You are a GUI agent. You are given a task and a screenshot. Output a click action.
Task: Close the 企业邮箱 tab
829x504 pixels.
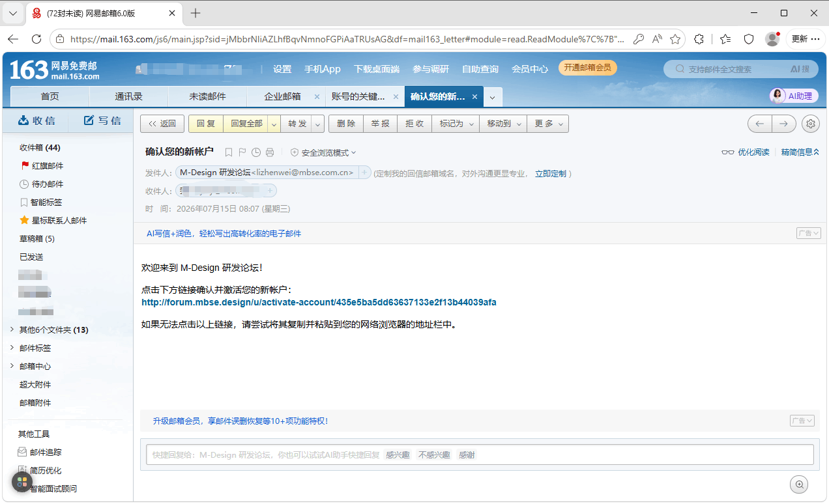317,97
